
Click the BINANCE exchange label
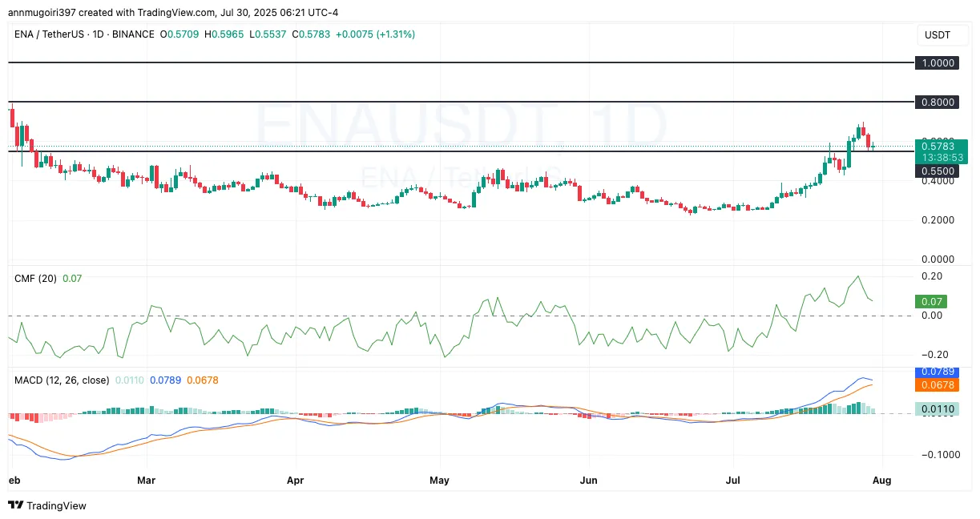coord(133,34)
